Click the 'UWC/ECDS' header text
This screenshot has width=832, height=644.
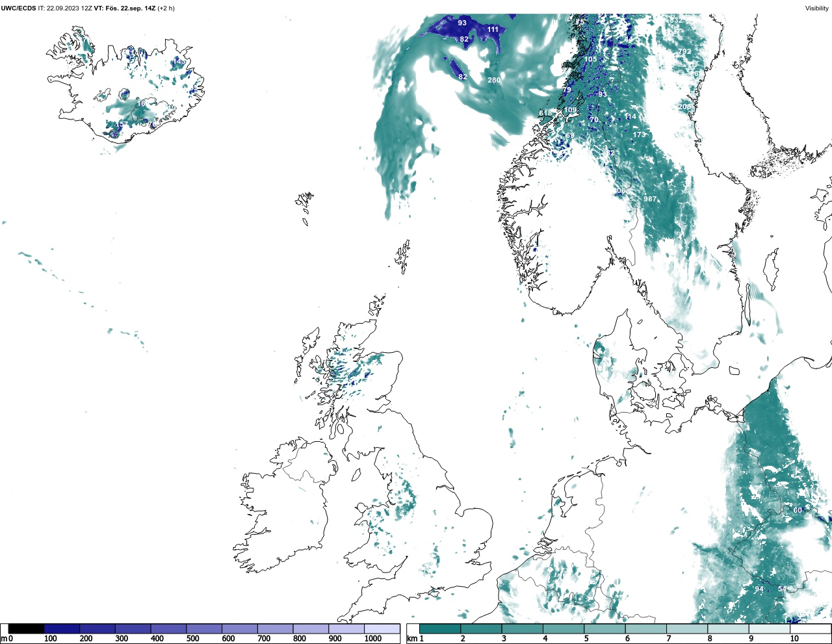click(x=18, y=8)
